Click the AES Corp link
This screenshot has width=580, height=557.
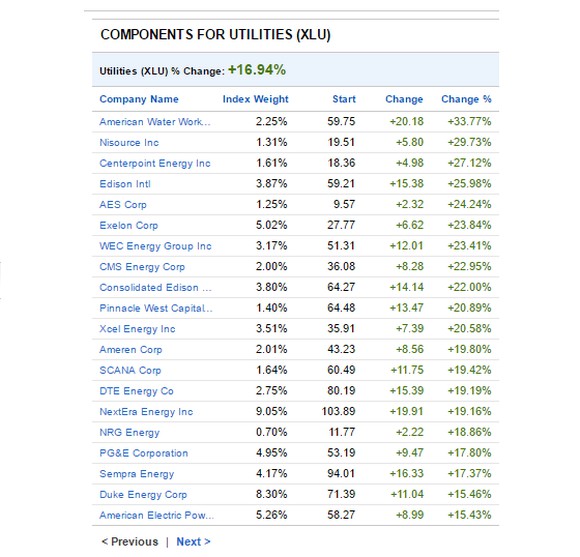(123, 205)
